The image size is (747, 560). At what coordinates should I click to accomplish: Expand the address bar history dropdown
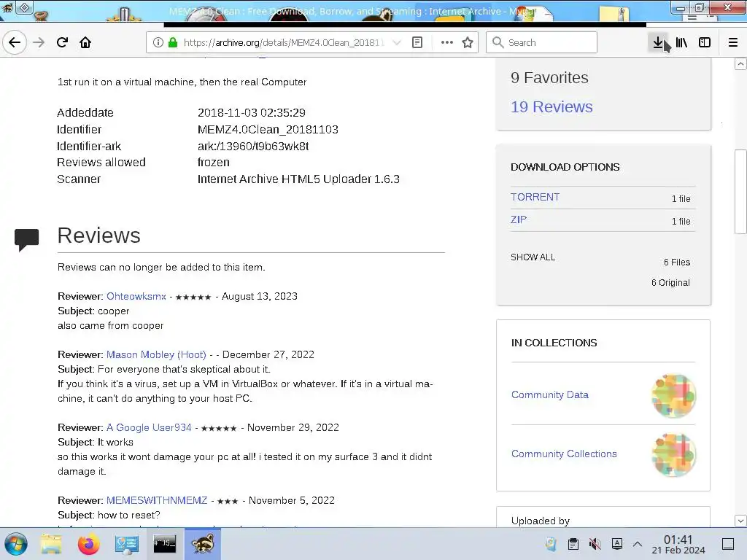396,42
